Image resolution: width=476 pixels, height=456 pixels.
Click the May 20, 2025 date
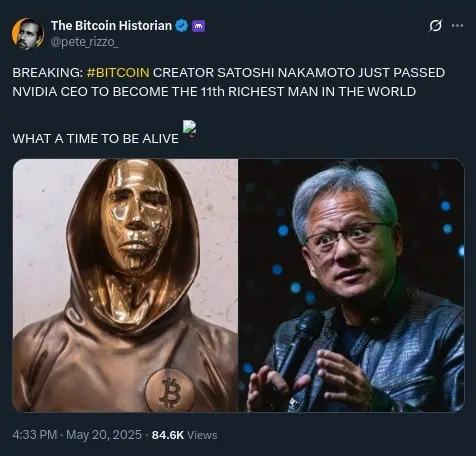click(x=104, y=435)
